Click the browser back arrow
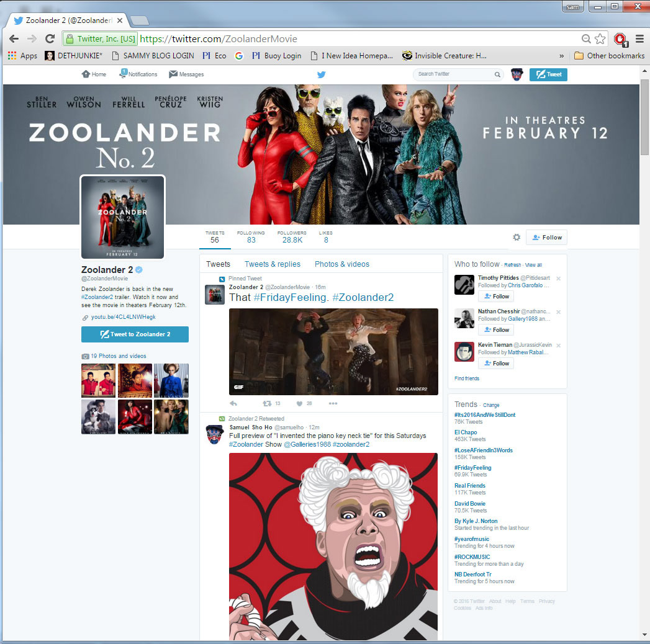Screen dimensions: 650x644 [14, 39]
